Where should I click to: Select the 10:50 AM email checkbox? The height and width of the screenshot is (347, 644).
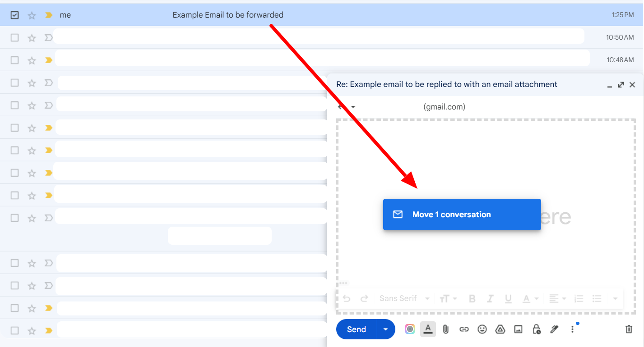pyautogui.click(x=14, y=37)
